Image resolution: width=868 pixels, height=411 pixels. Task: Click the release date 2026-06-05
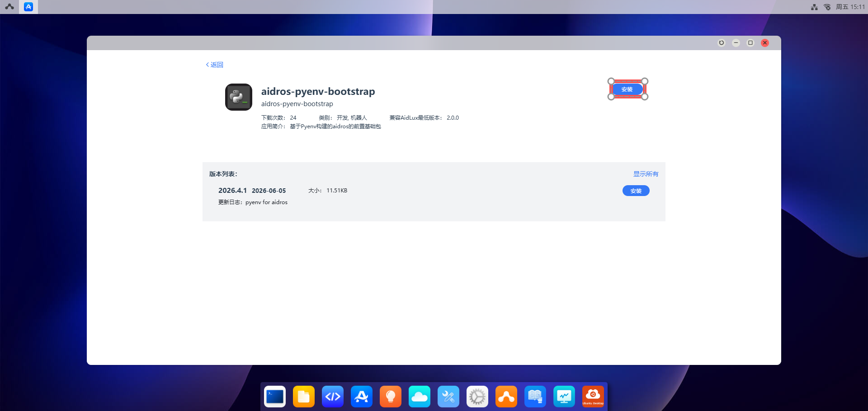269,191
